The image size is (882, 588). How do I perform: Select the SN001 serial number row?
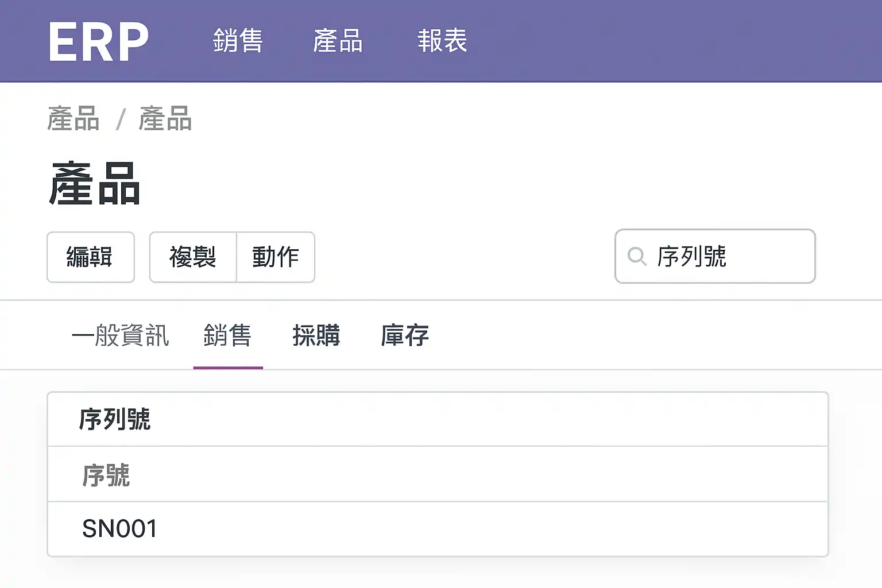pyautogui.click(x=120, y=529)
